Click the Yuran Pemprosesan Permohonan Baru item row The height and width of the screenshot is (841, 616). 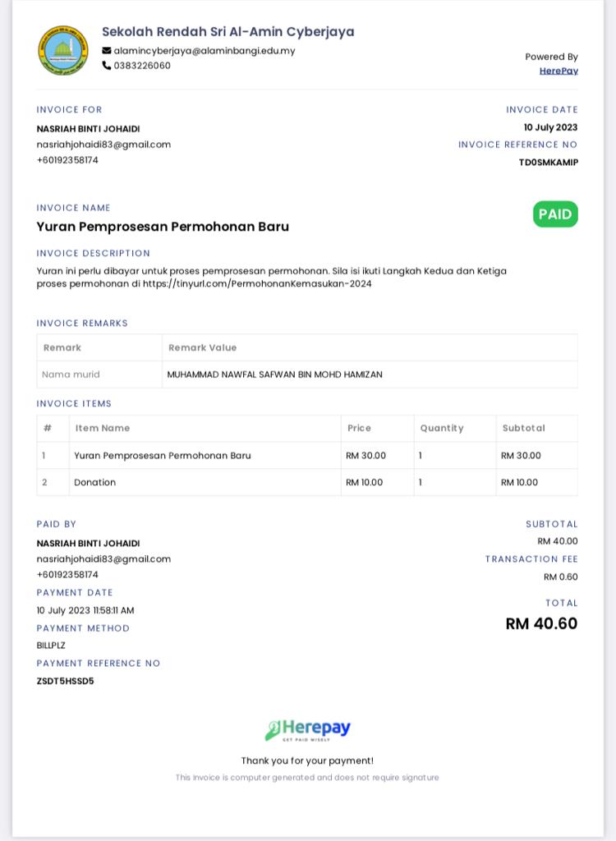307,455
